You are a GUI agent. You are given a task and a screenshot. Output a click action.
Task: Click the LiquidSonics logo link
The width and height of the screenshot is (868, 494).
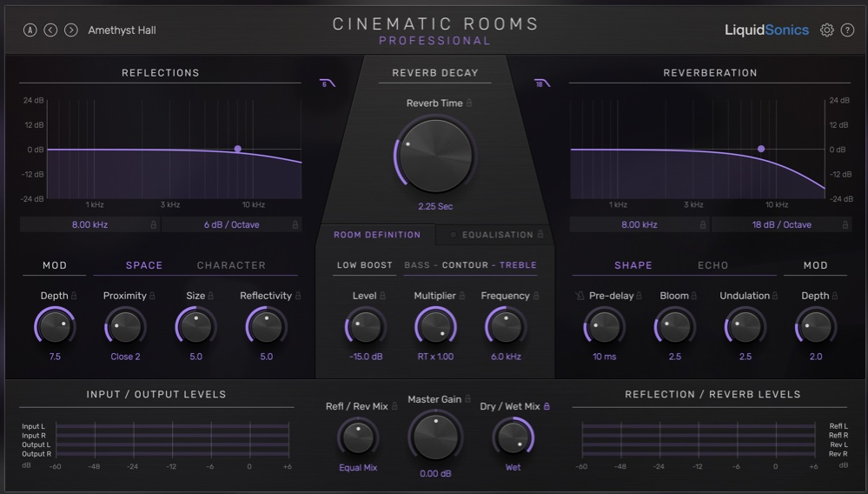click(766, 30)
